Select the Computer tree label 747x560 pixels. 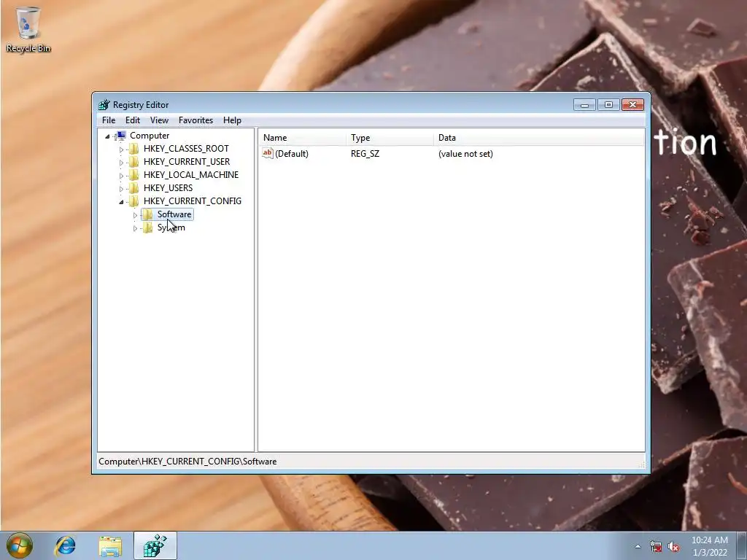pyautogui.click(x=150, y=136)
